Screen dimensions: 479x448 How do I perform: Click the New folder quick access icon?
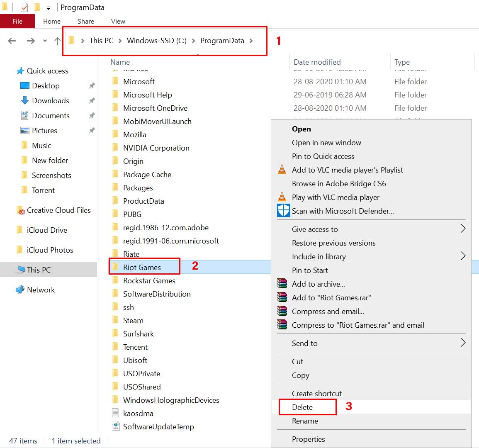click(37, 7)
